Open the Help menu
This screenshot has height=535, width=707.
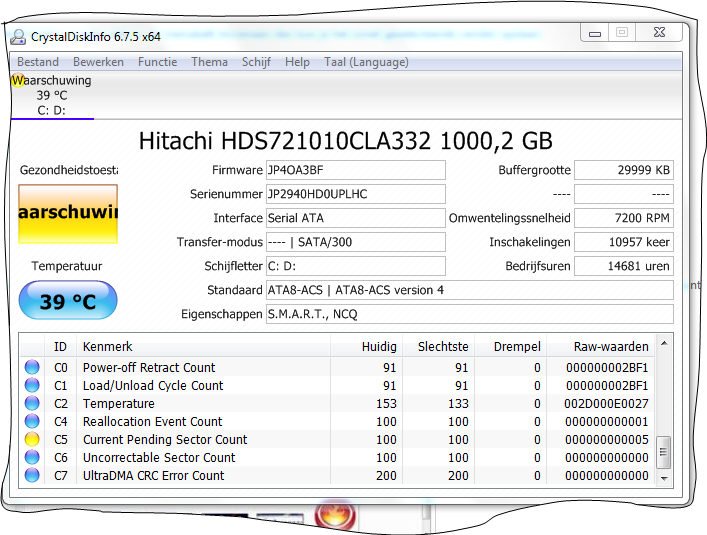point(297,62)
